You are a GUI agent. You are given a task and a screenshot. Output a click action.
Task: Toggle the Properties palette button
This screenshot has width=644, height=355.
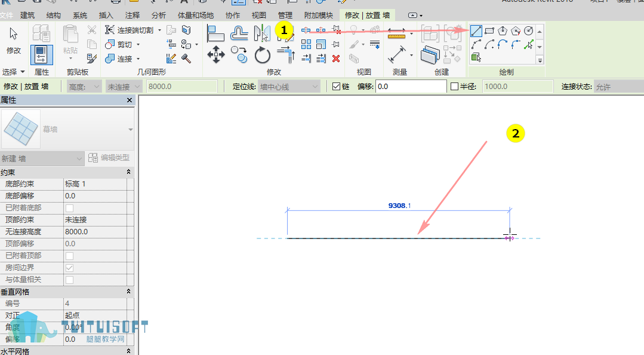tap(42, 55)
